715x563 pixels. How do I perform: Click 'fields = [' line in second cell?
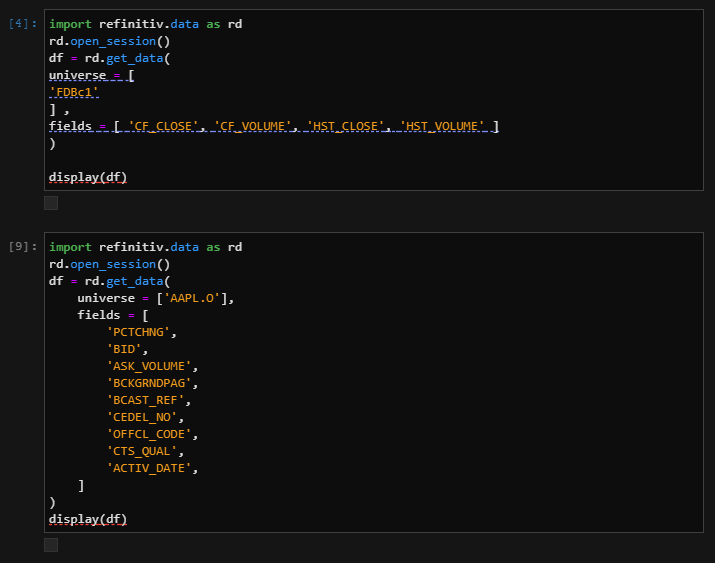click(x=113, y=315)
